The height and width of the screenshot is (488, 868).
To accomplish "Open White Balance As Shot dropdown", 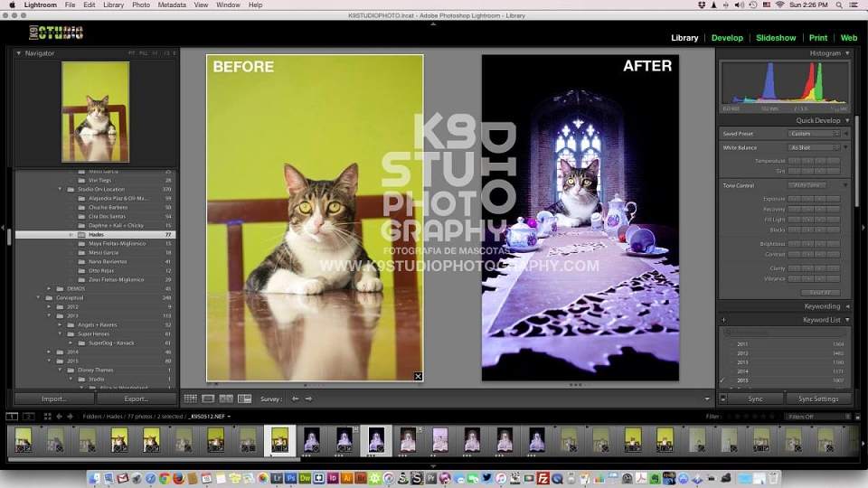I will click(814, 147).
